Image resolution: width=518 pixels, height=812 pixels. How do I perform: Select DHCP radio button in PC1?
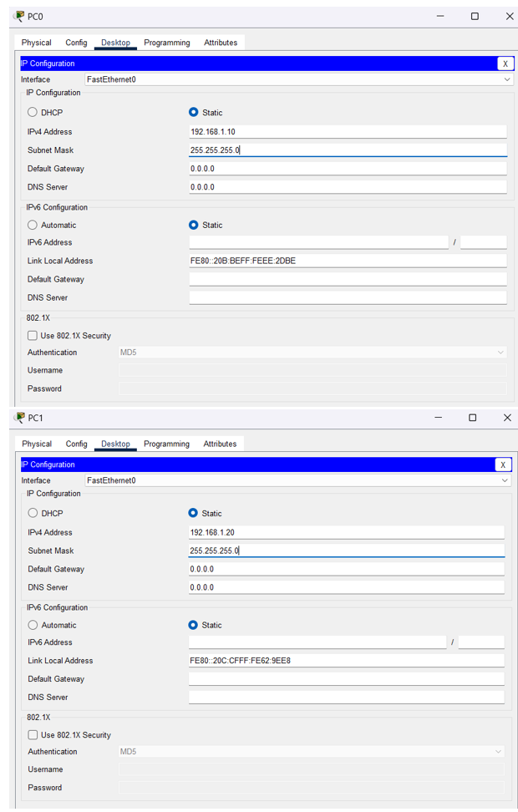pyautogui.click(x=33, y=513)
